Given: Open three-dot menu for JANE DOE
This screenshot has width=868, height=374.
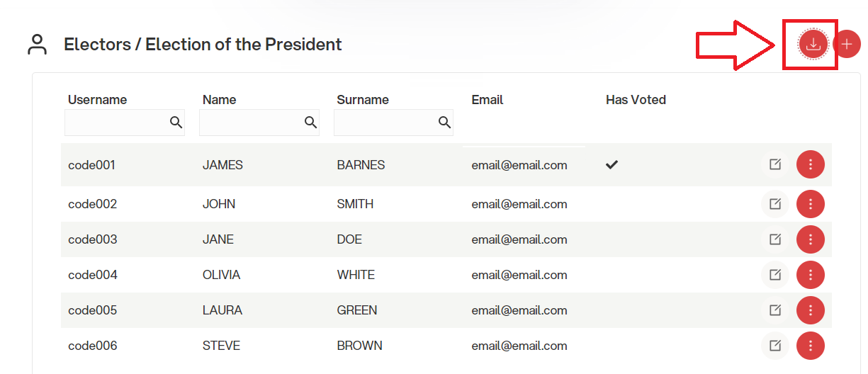Looking at the screenshot, I should 811,239.
